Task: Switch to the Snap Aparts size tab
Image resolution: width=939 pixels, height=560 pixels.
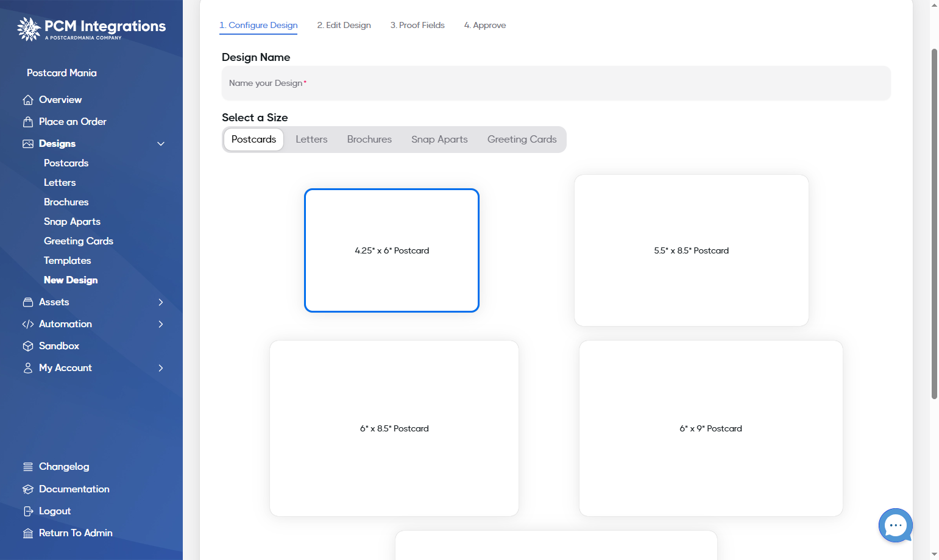Action: click(439, 140)
